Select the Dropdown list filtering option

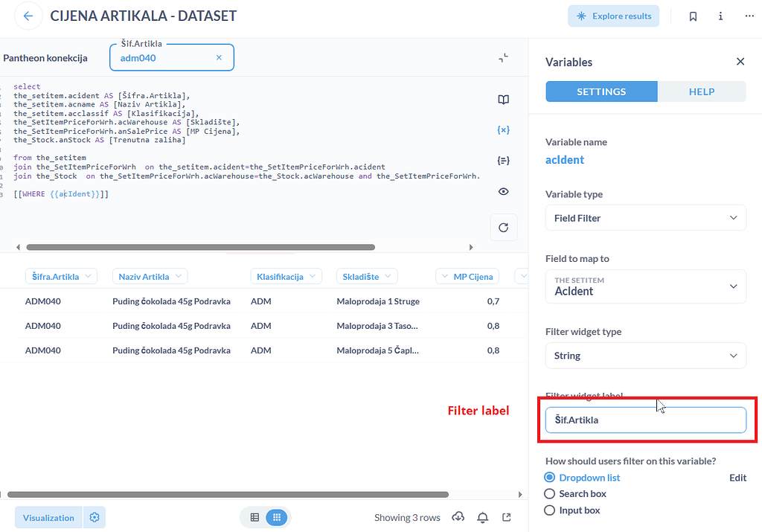(549, 477)
